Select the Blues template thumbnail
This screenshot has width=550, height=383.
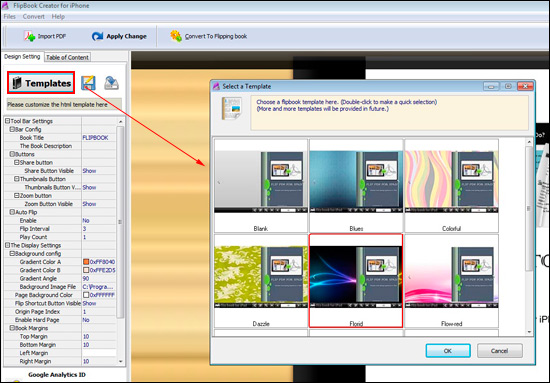(356, 186)
